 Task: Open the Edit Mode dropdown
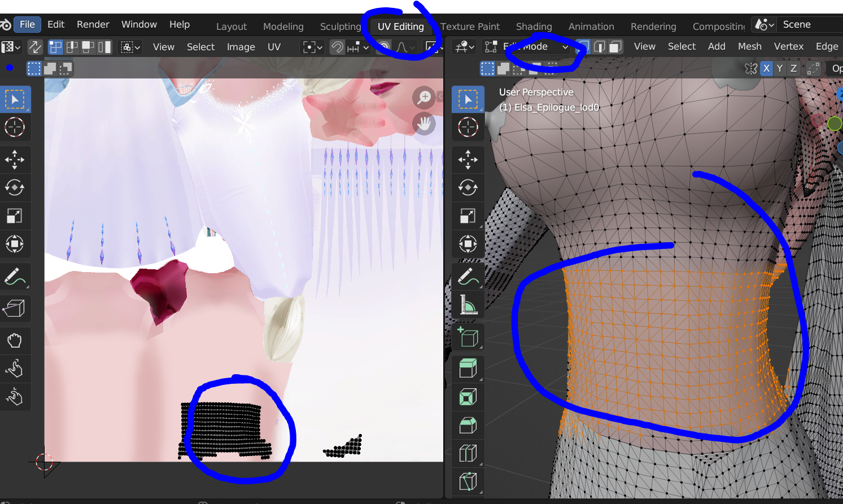point(526,46)
